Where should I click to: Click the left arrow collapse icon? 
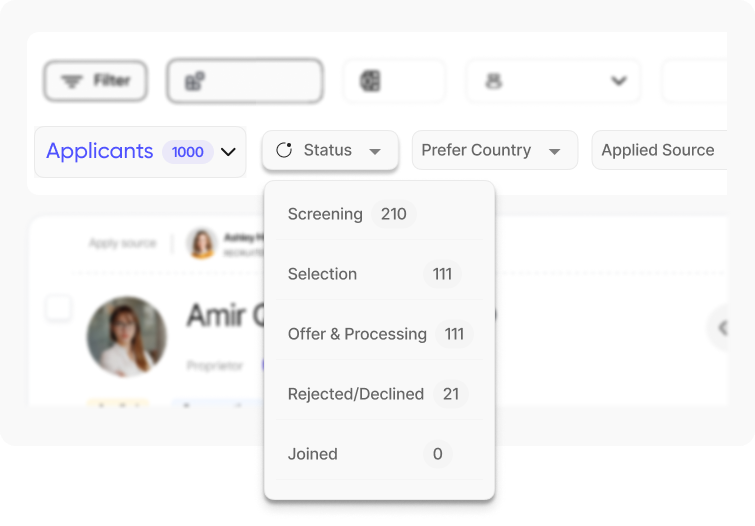click(x=722, y=328)
